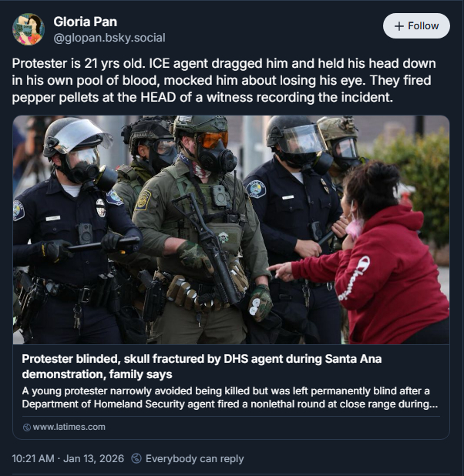Click the post text about the protester
This screenshot has height=476, width=464.
point(224,80)
